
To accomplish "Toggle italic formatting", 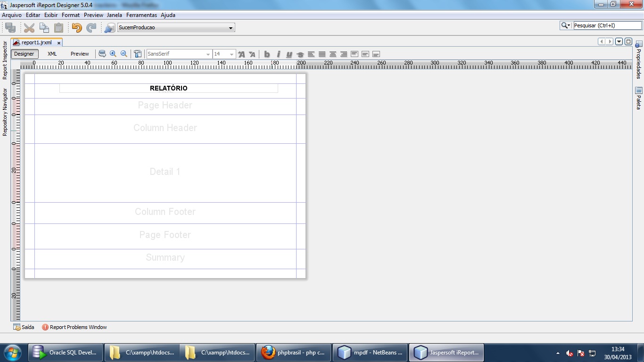I will (x=278, y=54).
